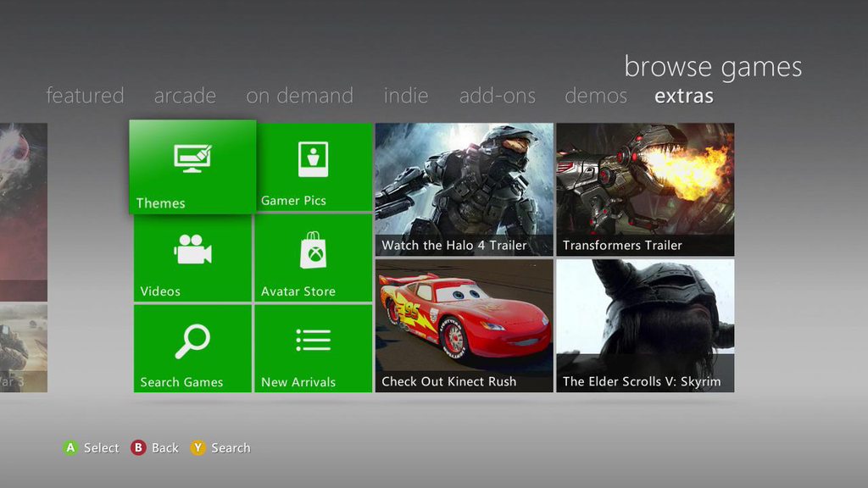This screenshot has width=868, height=488.
Task: Open the Search Games magnifier tile
Action: tap(192, 348)
